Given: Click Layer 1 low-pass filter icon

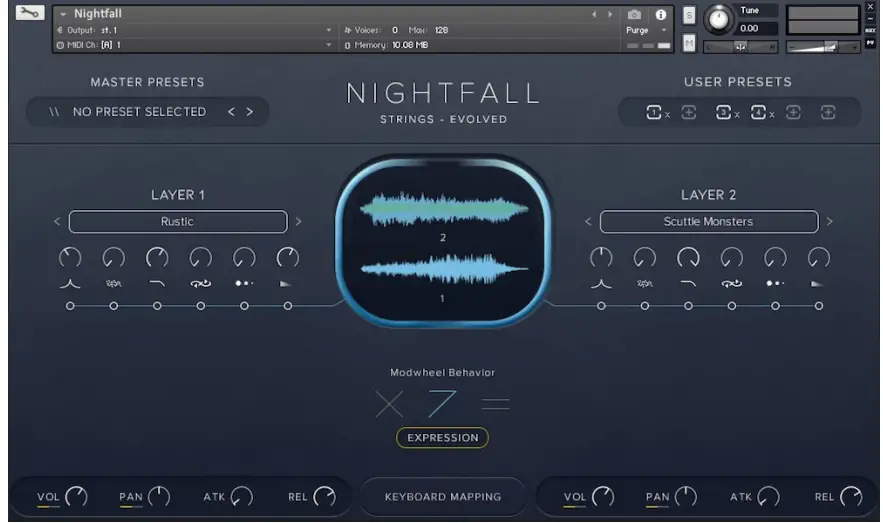Looking at the screenshot, I should click(x=157, y=284).
